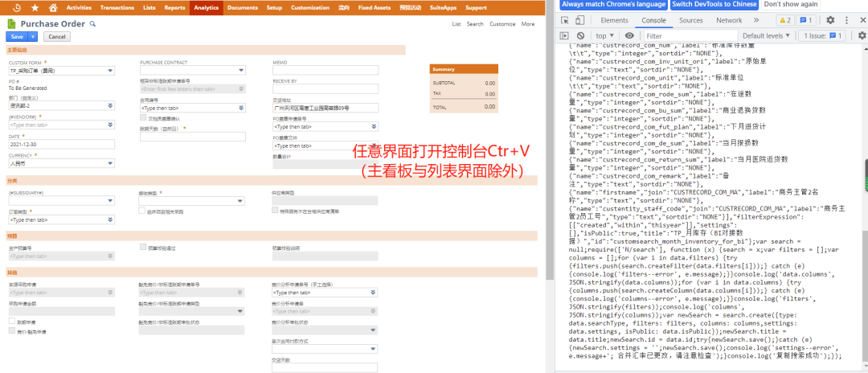Switch to the Sources tab
Image resolution: width=868 pixels, height=373 pixels.
coord(691,20)
